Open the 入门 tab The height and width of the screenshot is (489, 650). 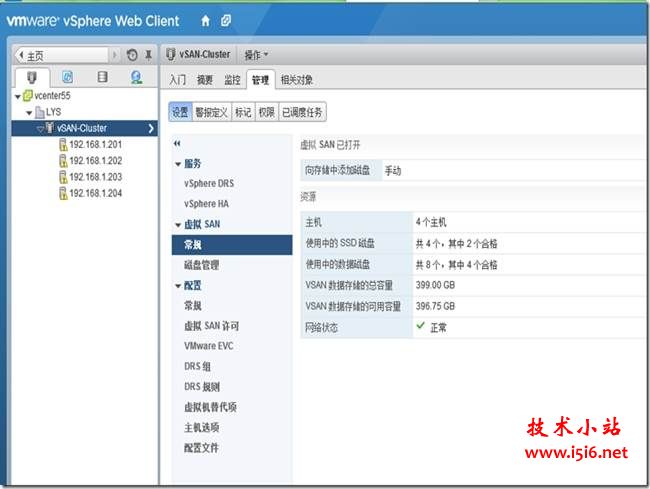[177, 80]
